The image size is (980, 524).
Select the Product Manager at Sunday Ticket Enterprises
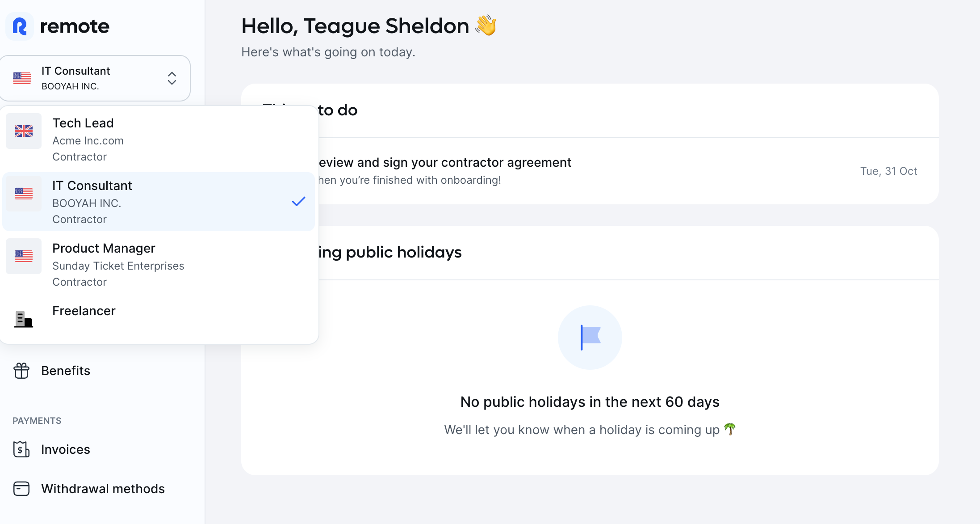pos(159,265)
